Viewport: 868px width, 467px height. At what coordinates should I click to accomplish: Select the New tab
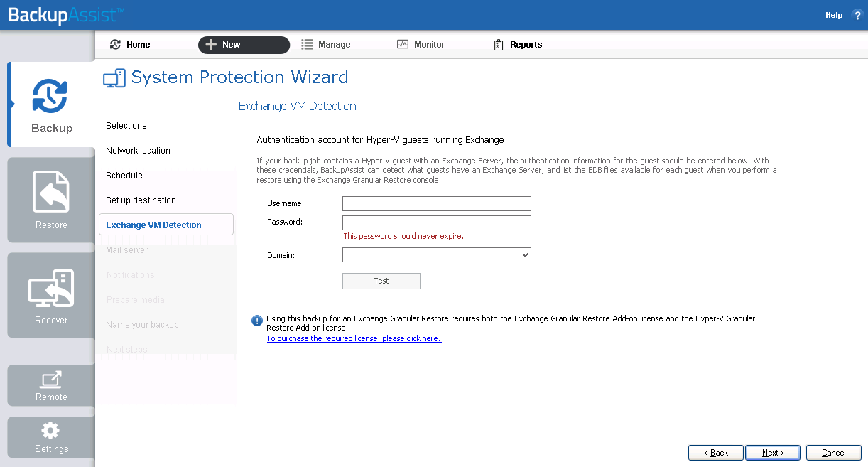pyautogui.click(x=244, y=45)
